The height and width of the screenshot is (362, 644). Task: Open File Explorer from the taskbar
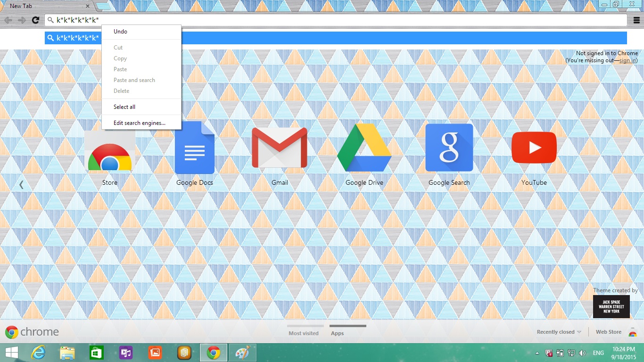pyautogui.click(x=67, y=353)
